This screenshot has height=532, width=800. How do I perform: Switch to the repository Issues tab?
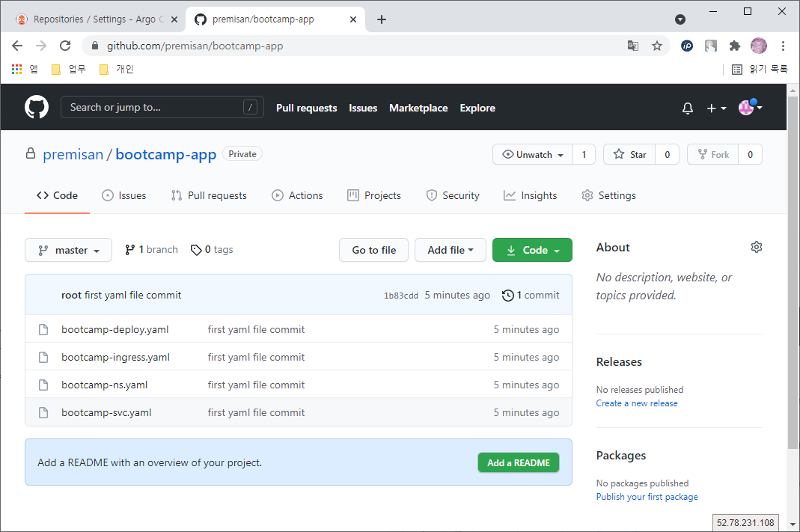pyautogui.click(x=124, y=195)
